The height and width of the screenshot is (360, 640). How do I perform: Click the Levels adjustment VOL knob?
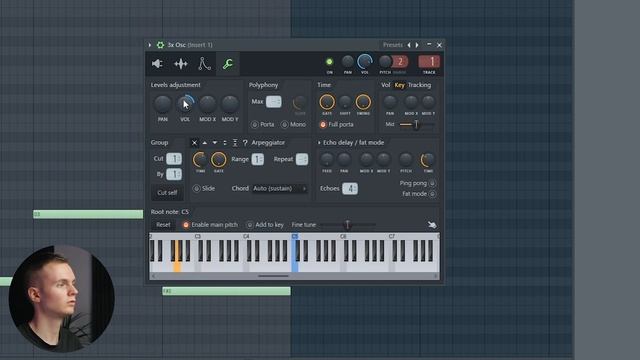(x=185, y=104)
